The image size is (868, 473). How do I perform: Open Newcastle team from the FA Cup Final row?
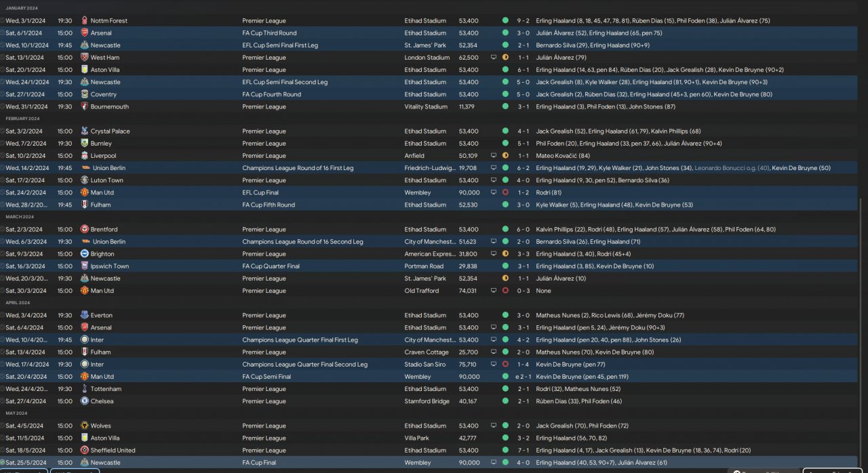click(105, 462)
